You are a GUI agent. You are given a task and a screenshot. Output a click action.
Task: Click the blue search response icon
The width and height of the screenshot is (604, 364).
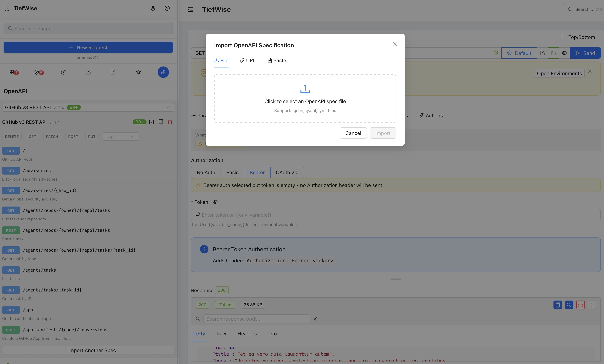pos(569,305)
